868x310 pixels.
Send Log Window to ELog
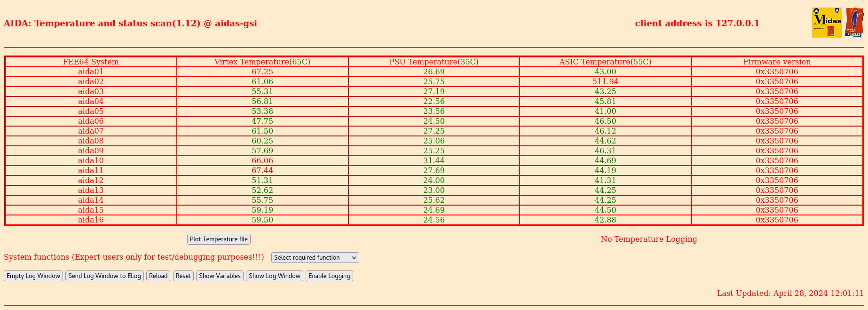[x=104, y=276]
